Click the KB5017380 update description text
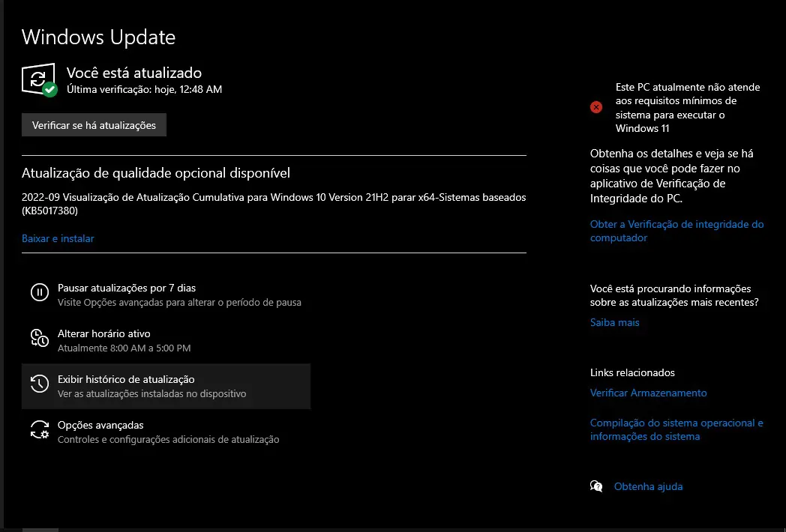 click(x=274, y=204)
